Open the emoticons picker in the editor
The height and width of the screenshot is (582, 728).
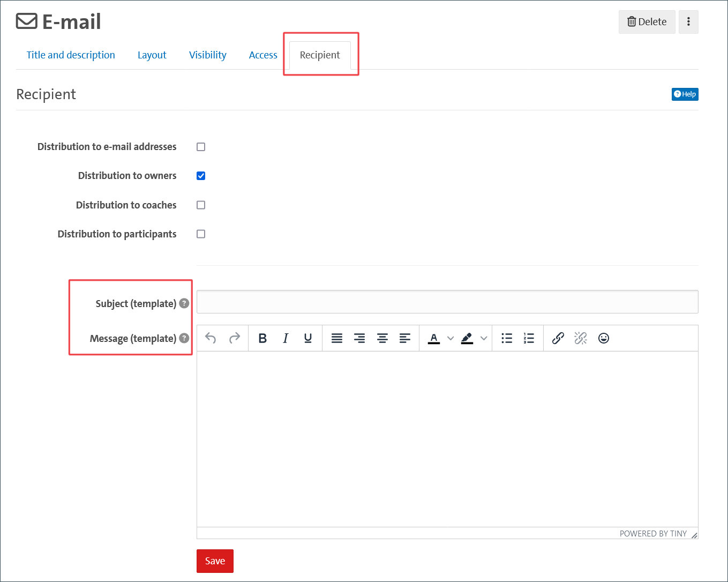click(x=603, y=338)
